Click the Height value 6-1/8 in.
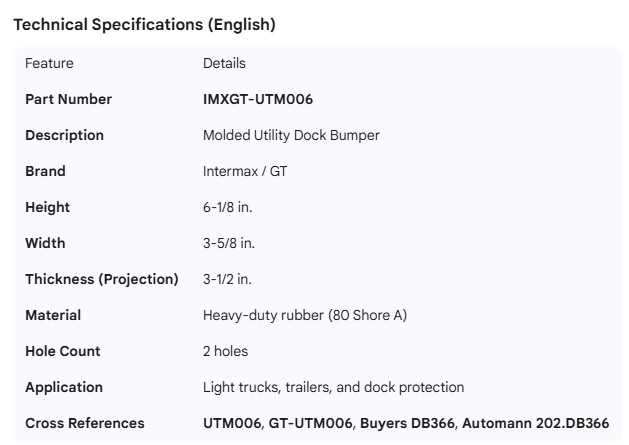 (230, 207)
